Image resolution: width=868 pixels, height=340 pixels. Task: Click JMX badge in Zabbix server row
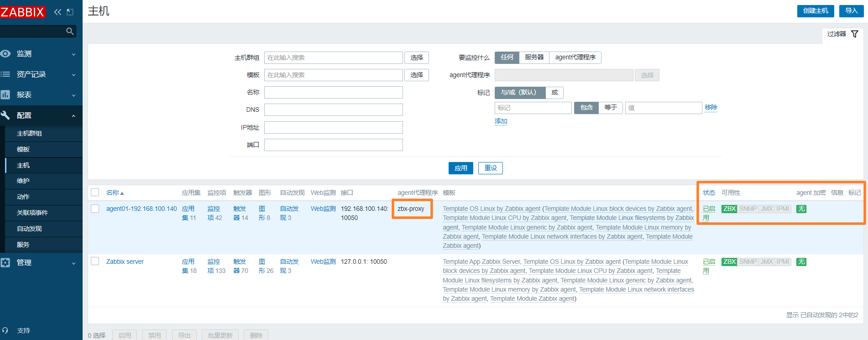tap(767, 262)
